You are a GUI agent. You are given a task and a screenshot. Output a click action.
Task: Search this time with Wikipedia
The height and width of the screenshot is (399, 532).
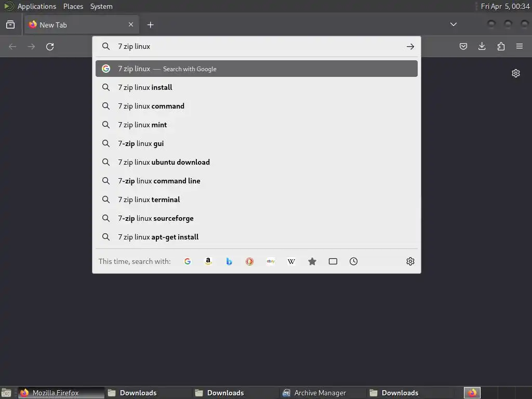pyautogui.click(x=291, y=261)
